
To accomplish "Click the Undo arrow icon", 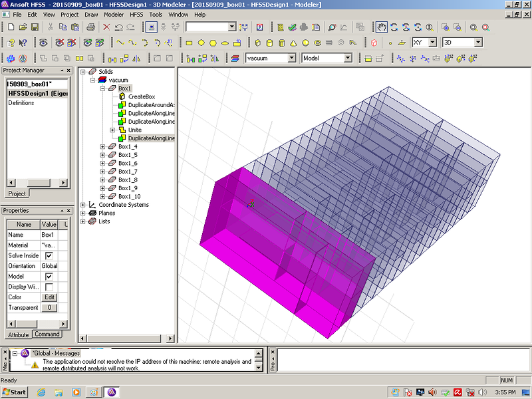I will (x=118, y=27).
